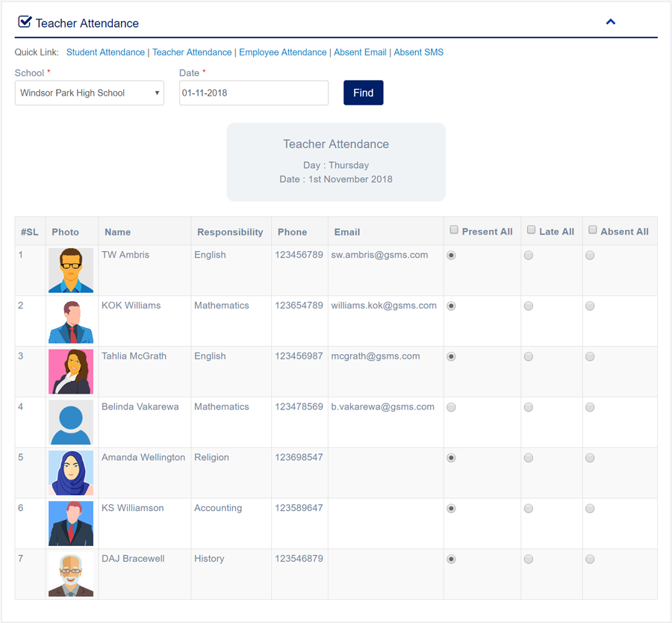Collapse the Teacher Attendance panel chevron
Screen dimensions: 672x623
(x=610, y=22)
